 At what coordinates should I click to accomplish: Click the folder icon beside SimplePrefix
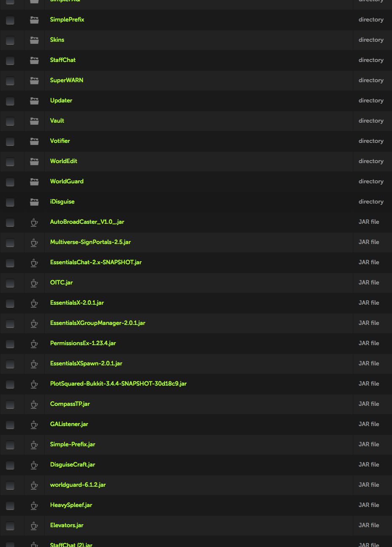point(34,20)
